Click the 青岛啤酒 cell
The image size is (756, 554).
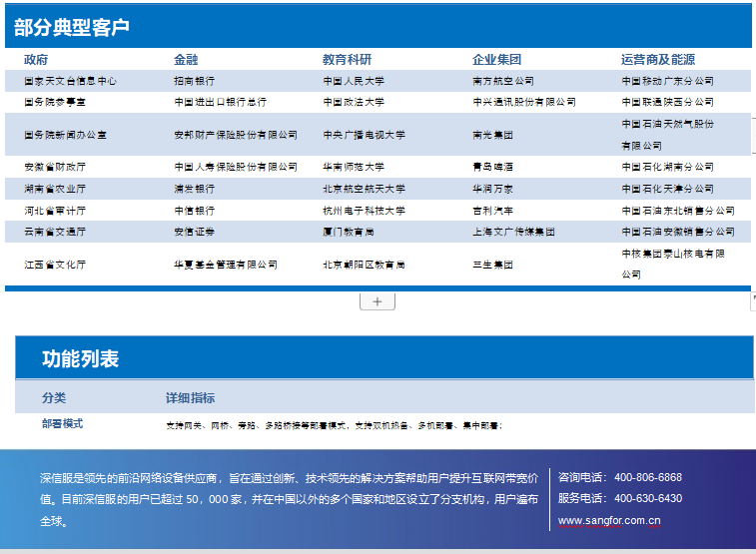coord(492,167)
